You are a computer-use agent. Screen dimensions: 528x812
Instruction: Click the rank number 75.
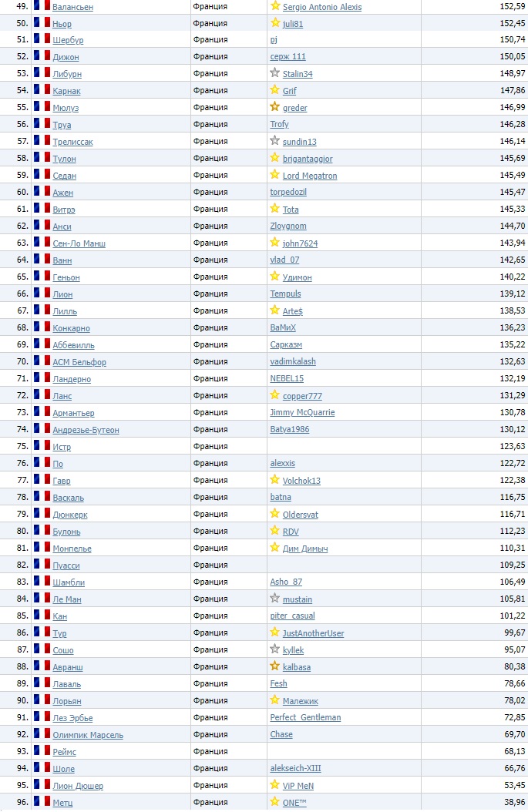tap(22, 446)
